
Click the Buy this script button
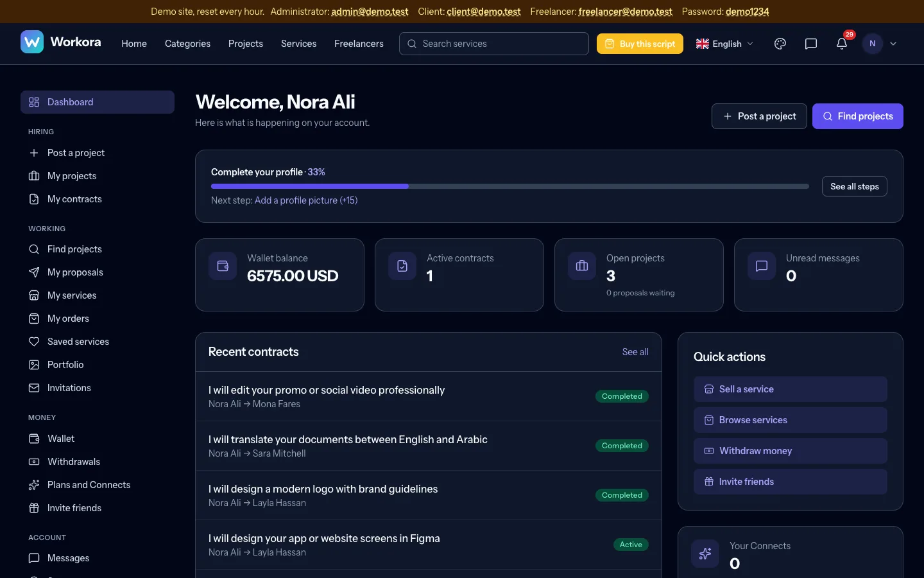640,44
